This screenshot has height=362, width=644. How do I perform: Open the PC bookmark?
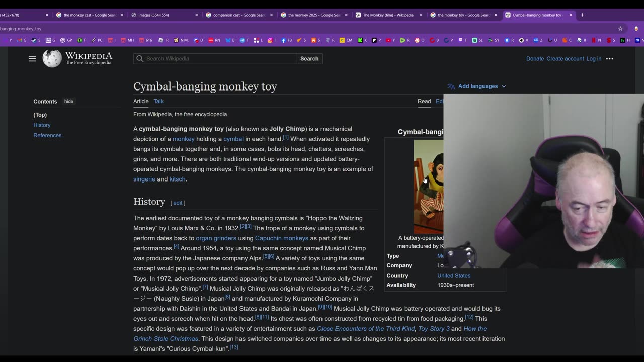tap(97, 40)
